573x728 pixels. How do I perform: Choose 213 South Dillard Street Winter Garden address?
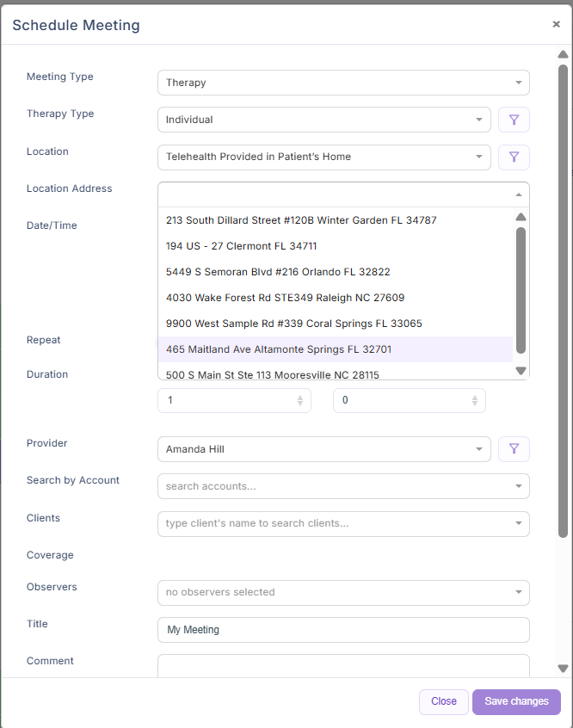click(301, 220)
